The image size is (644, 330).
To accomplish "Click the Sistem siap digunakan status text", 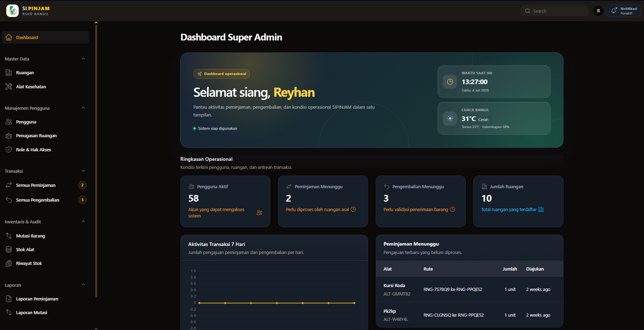I will pos(218,128).
